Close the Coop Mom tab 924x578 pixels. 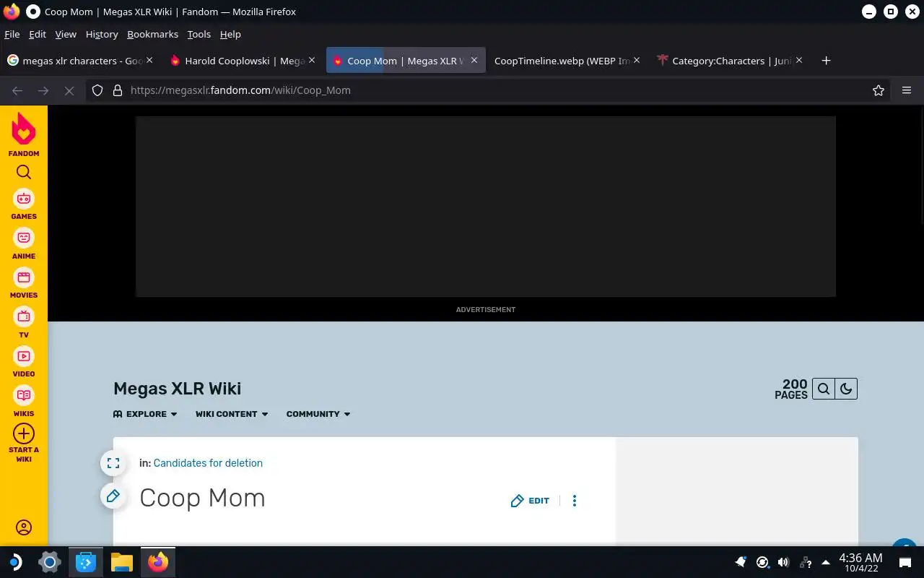click(474, 61)
